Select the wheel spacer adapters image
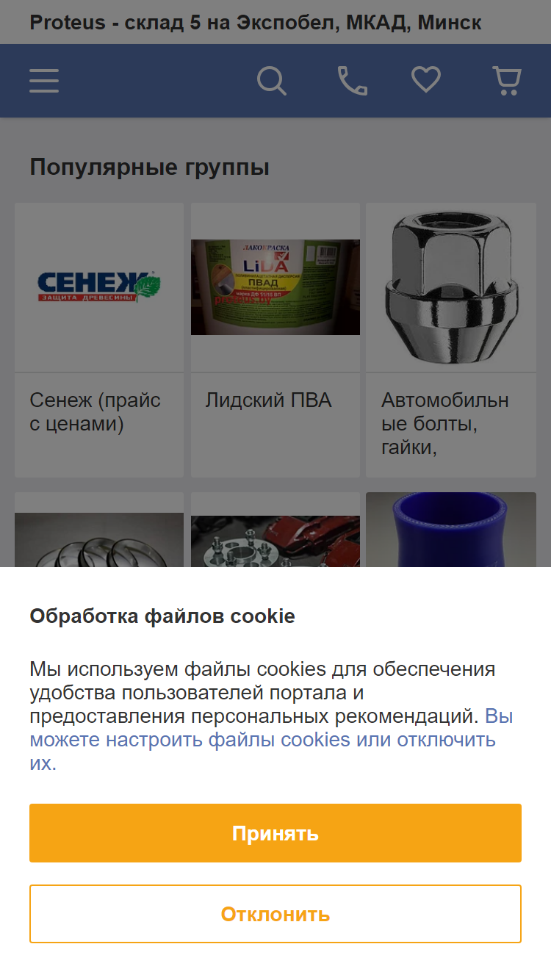The image size is (551, 980). [275, 541]
